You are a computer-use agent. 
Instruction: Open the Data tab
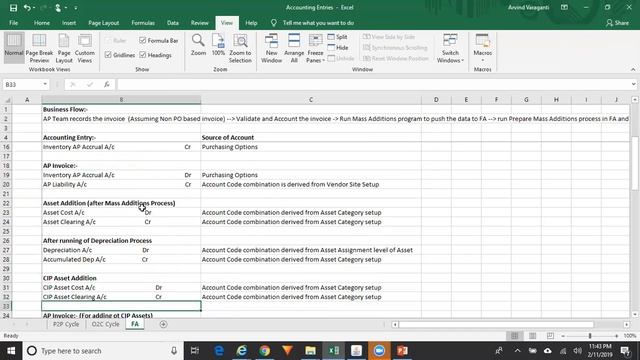click(173, 23)
